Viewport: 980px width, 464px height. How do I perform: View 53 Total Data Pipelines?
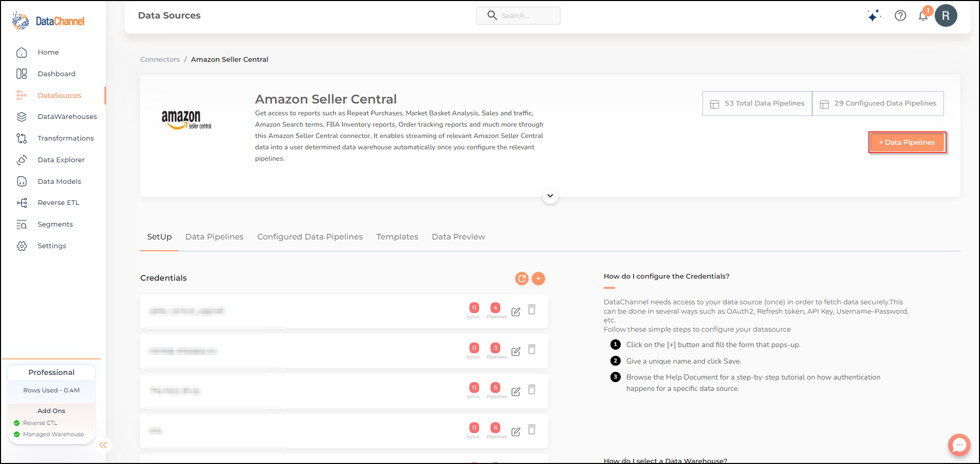[x=757, y=104]
